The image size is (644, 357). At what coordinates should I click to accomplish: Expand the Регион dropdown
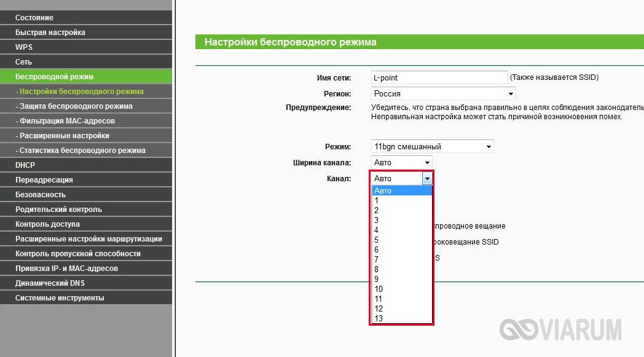pyautogui.click(x=443, y=94)
